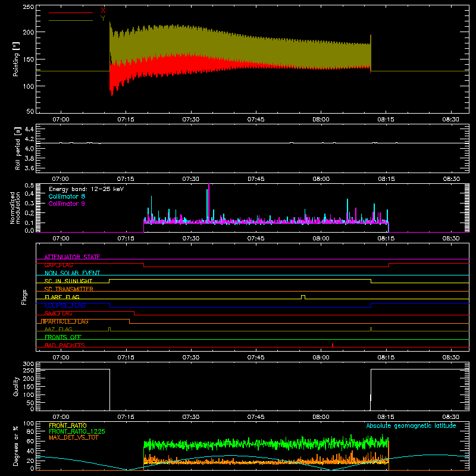Screen dimensions: 476x476
Task: Click the tall magenta modulation peak near 07:34
Action: pos(209,201)
